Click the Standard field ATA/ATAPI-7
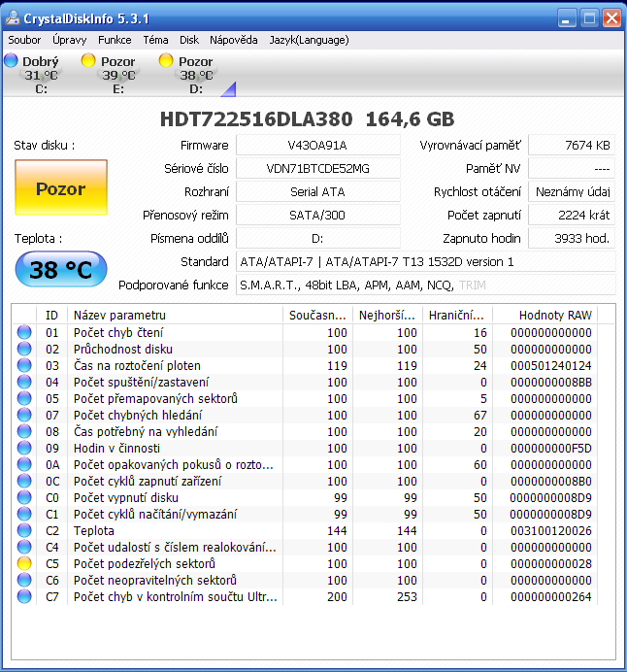 tap(426, 261)
